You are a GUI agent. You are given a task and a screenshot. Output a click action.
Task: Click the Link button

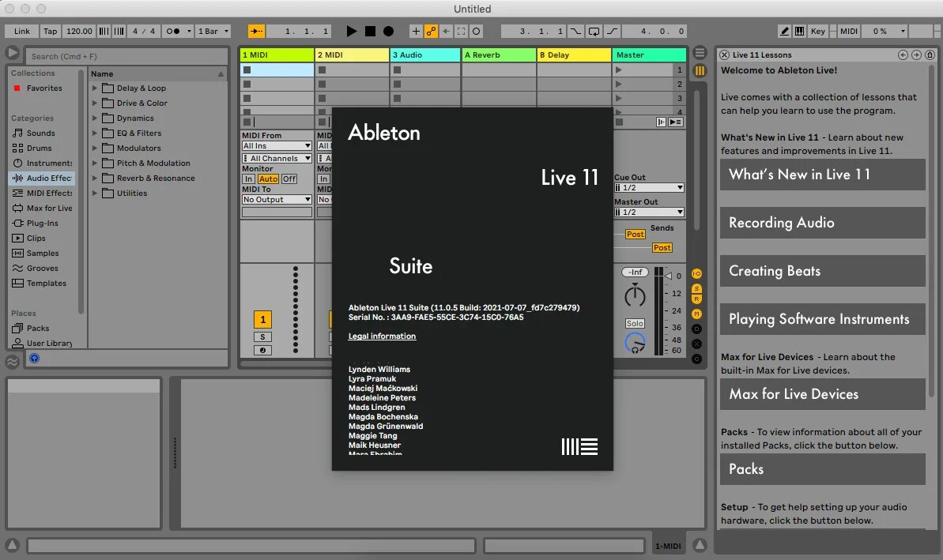[22, 32]
